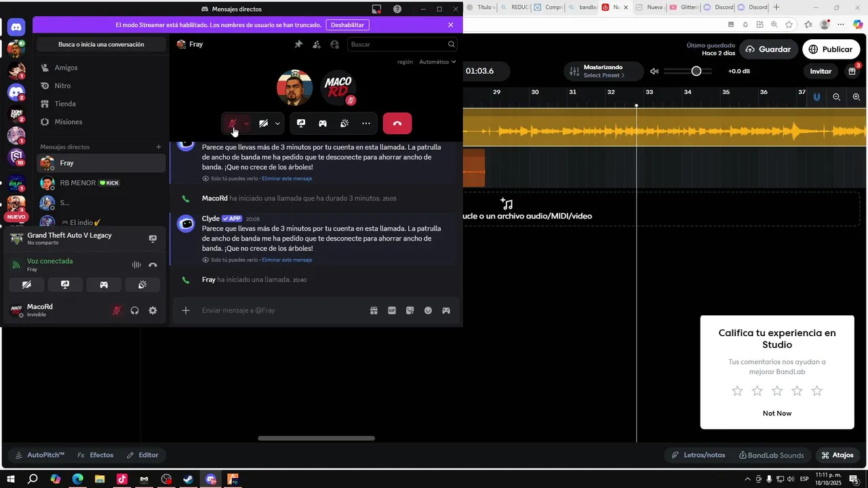Open soundboard in the call controls
Image resolution: width=868 pixels, height=488 pixels.
[x=344, y=123]
